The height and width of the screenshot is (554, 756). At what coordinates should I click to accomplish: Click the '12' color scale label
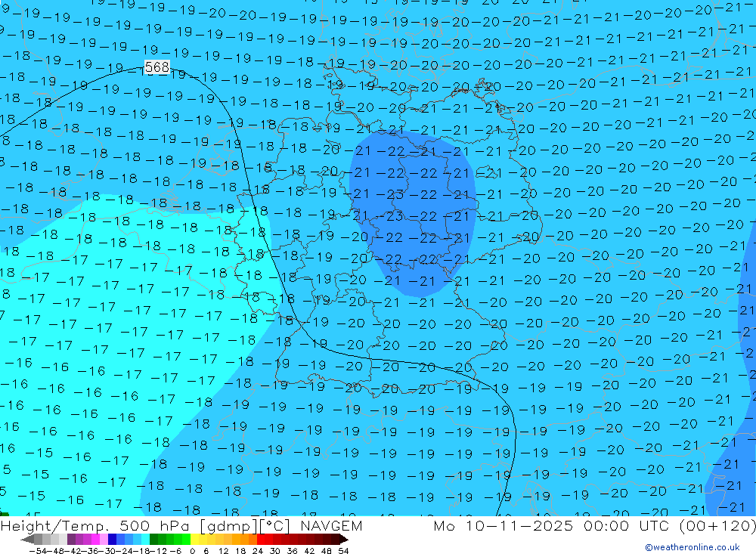(223, 551)
